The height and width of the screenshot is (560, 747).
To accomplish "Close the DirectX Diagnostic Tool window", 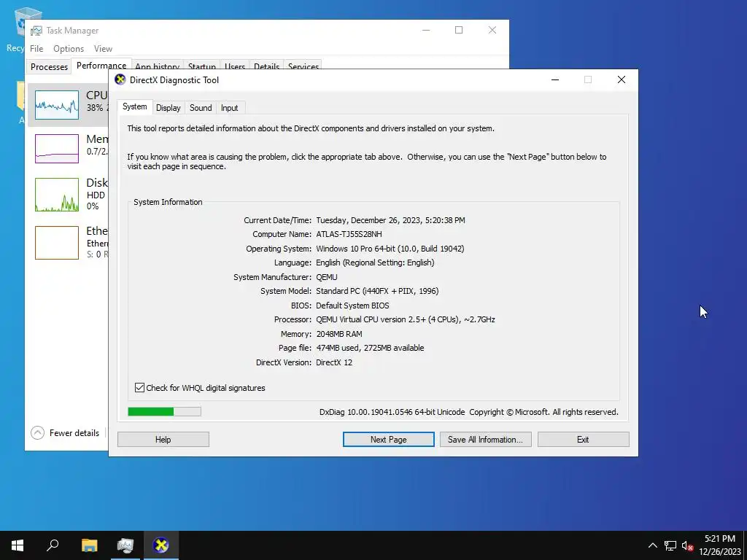I will coord(622,79).
